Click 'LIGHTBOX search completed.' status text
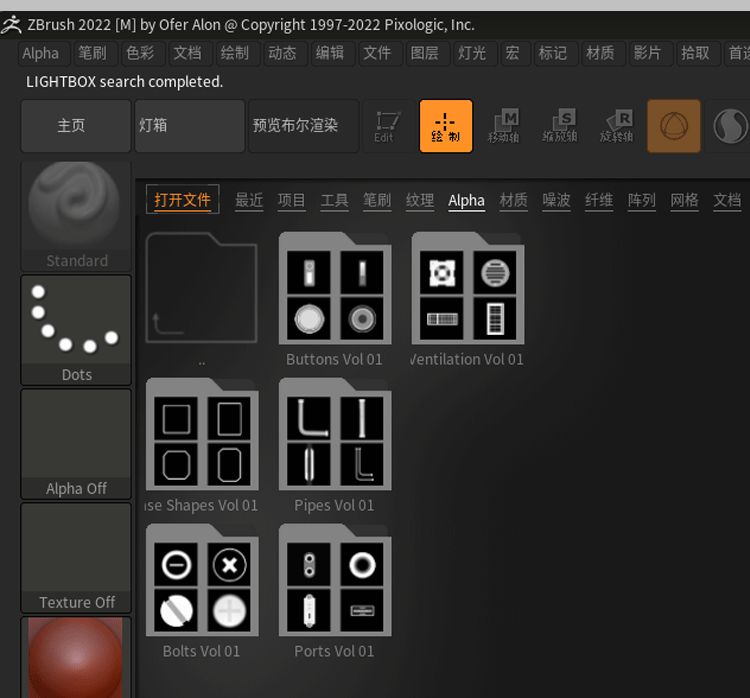This screenshot has height=698, width=750. pyautogui.click(x=124, y=82)
